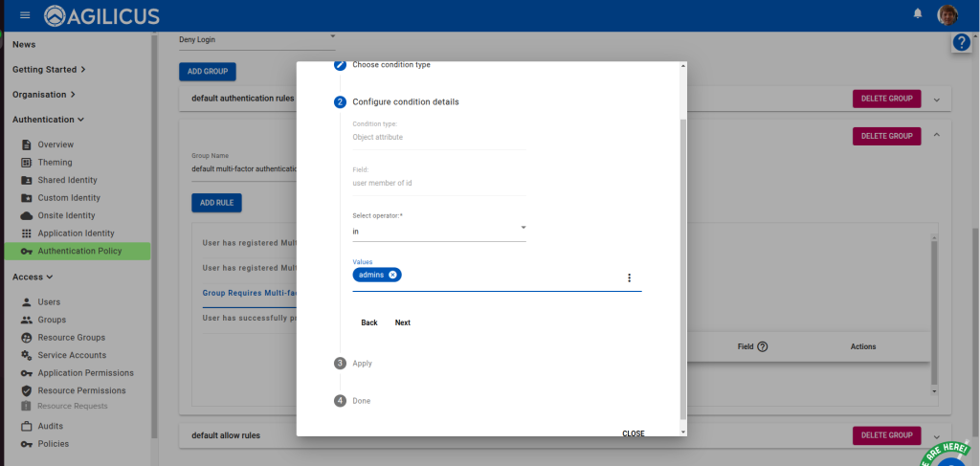The height and width of the screenshot is (466, 980).
Task: Open Resource Groups in the sidebar
Action: point(71,338)
